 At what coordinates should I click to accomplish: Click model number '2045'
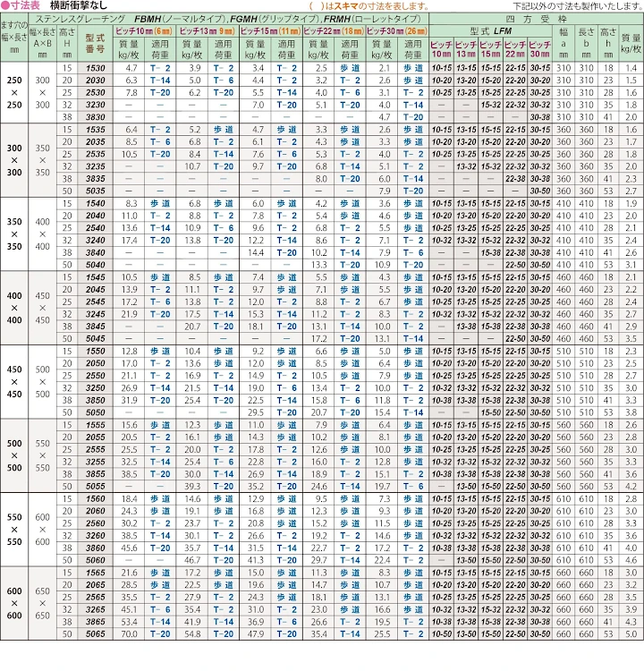(95, 289)
